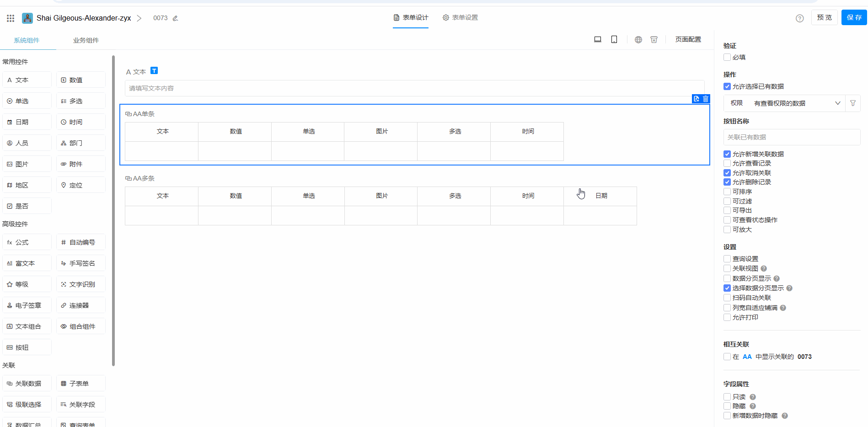This screenshot has width=868, height=427.
Task: Click the pencil icon to rename form 0073
Action: coord(175,18)
